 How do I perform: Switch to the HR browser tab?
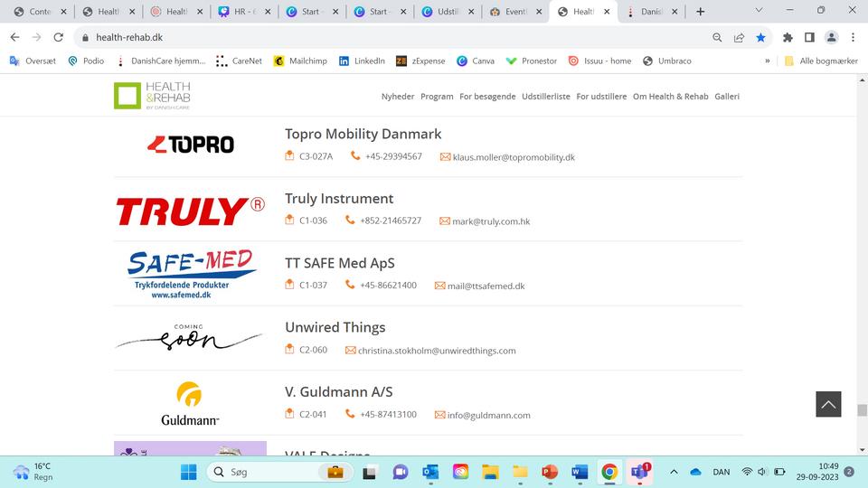245,12
